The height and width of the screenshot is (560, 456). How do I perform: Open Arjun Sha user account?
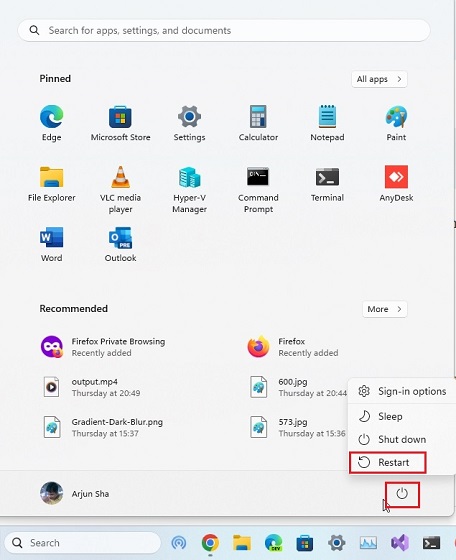75,494
